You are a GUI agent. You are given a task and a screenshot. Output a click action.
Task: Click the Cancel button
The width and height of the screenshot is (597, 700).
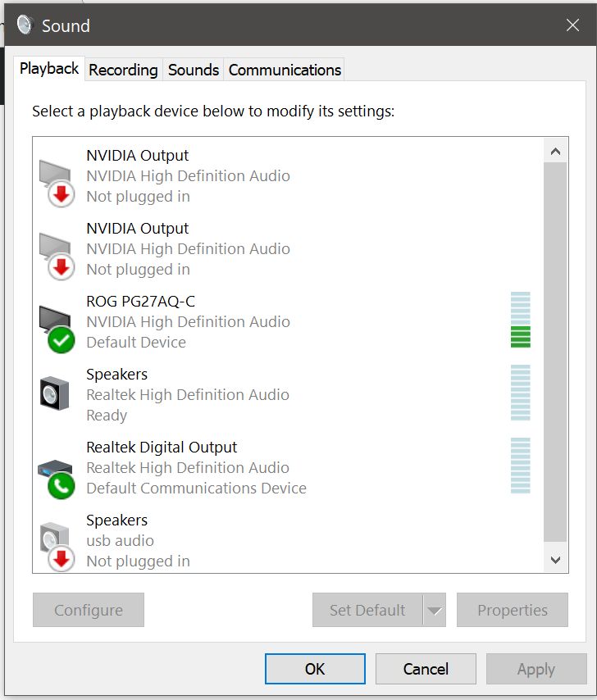pos(426,669)
